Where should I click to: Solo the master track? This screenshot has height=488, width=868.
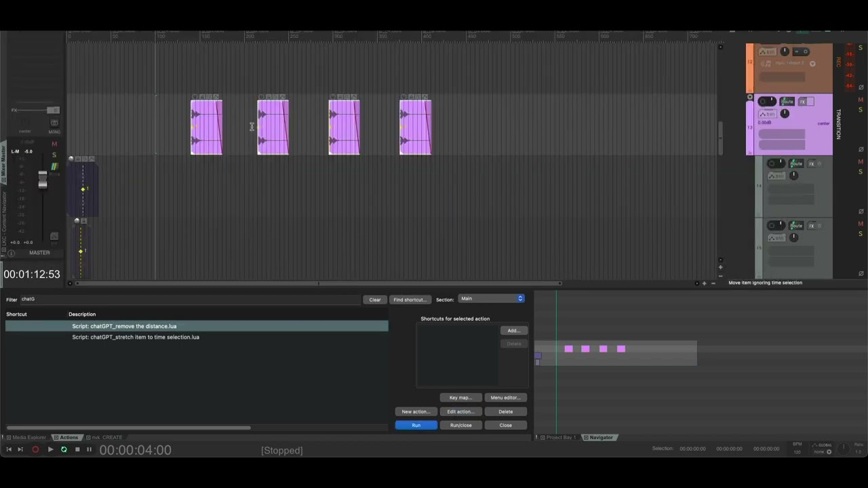pyautogui.click(x=54, y=155)
